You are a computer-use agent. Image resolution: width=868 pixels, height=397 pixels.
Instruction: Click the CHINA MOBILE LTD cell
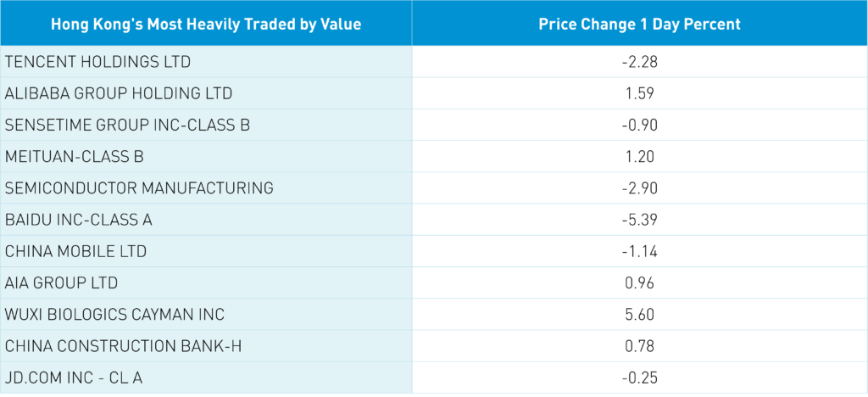tap(76, 251)
